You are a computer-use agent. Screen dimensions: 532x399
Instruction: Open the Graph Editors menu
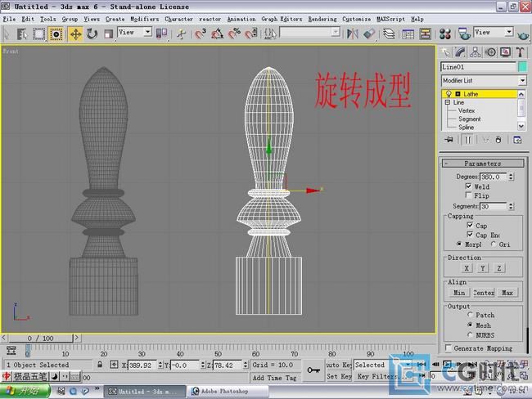click(282, 19)
